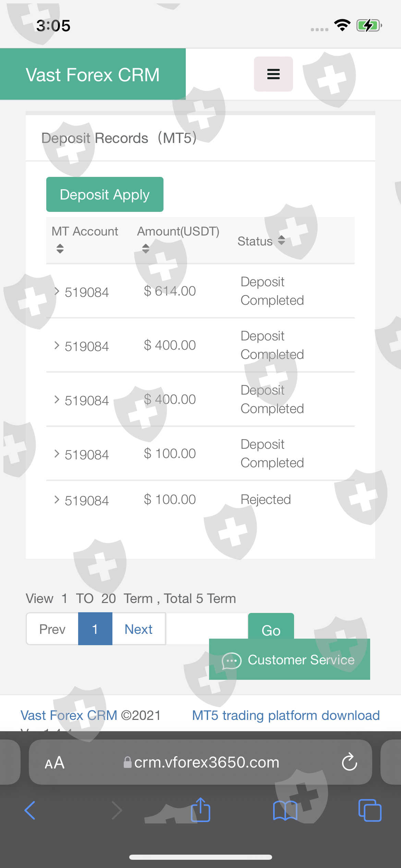Open the Customer Service chat
401x868 pixels.
pyautogui.click(x=289, y=660)
